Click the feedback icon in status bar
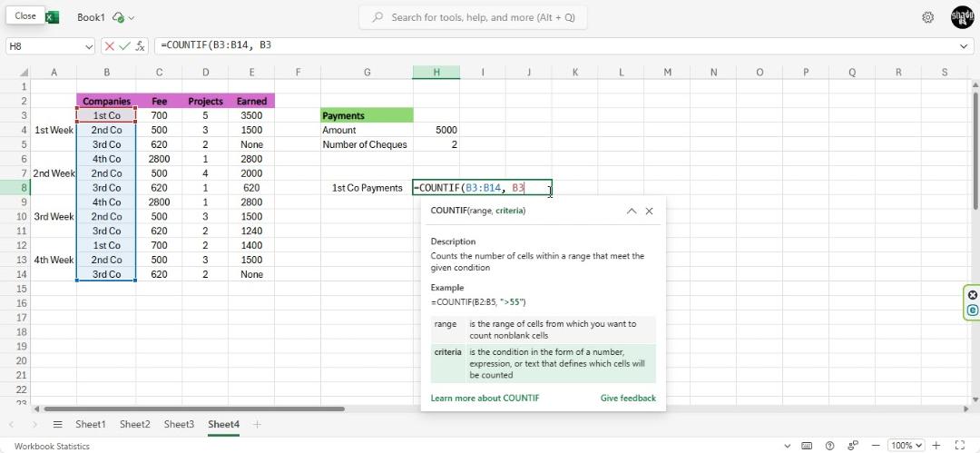 852,446
